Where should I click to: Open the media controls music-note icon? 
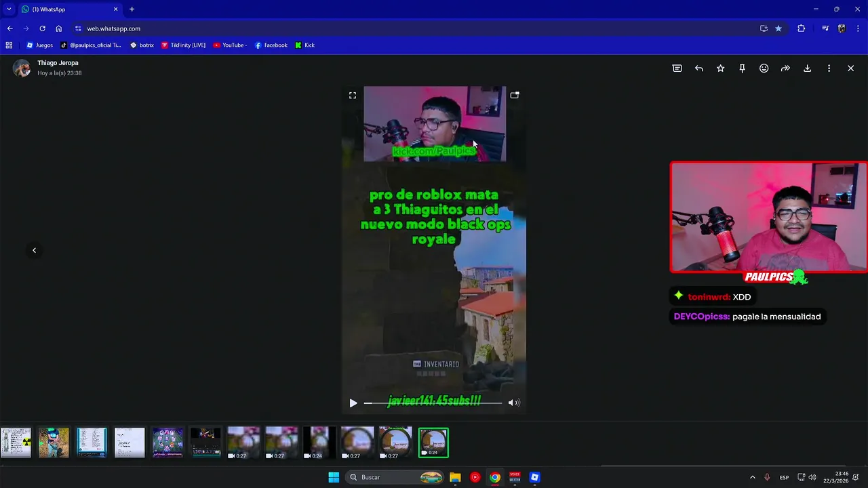tap(825, 28)
